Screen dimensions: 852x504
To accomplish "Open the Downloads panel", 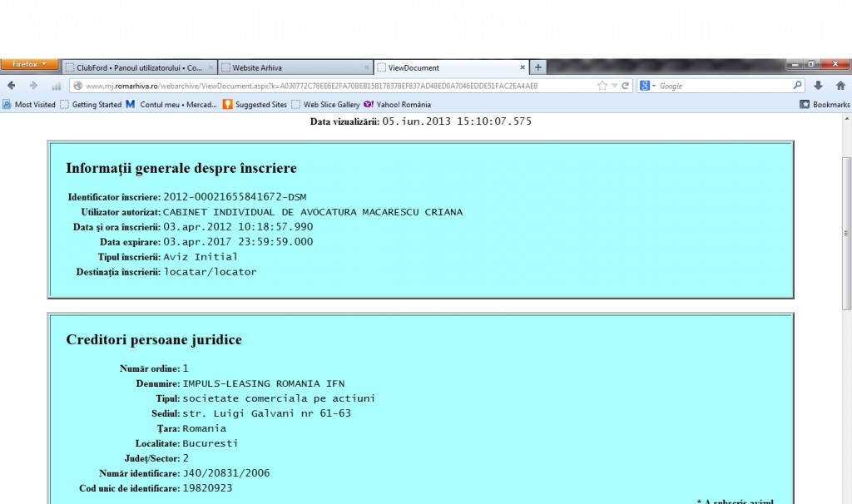I will coord(819,86).
